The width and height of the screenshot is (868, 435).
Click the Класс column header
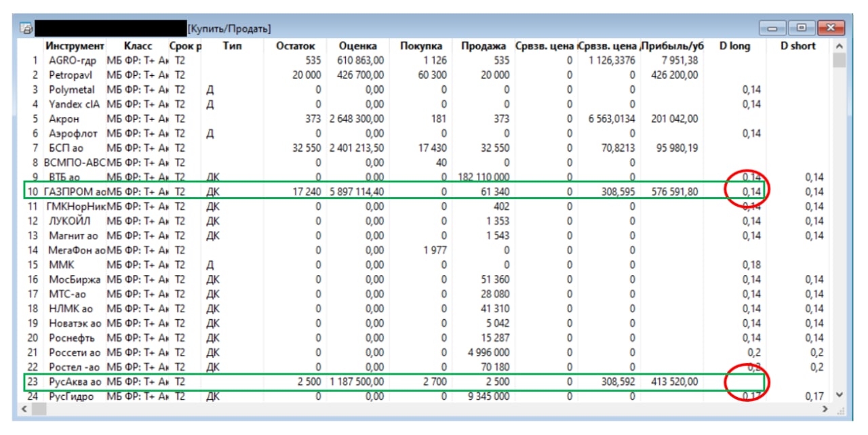coord(138,46)
